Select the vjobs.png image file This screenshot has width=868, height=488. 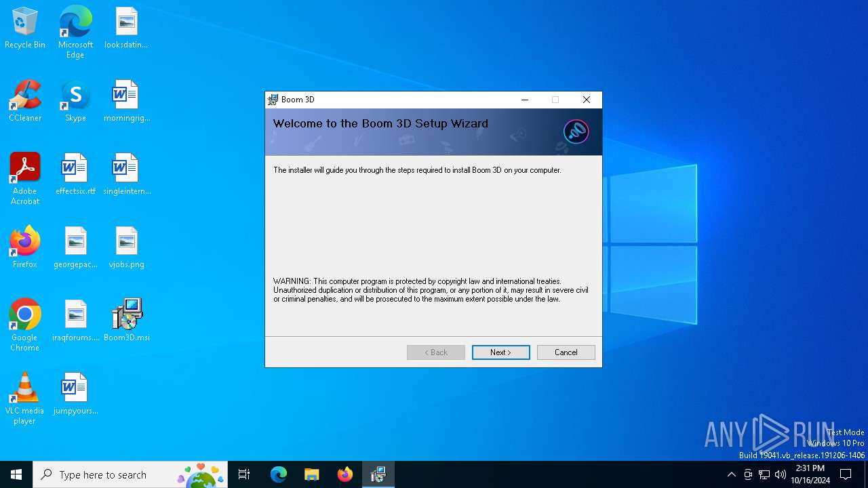coord(127,248)
